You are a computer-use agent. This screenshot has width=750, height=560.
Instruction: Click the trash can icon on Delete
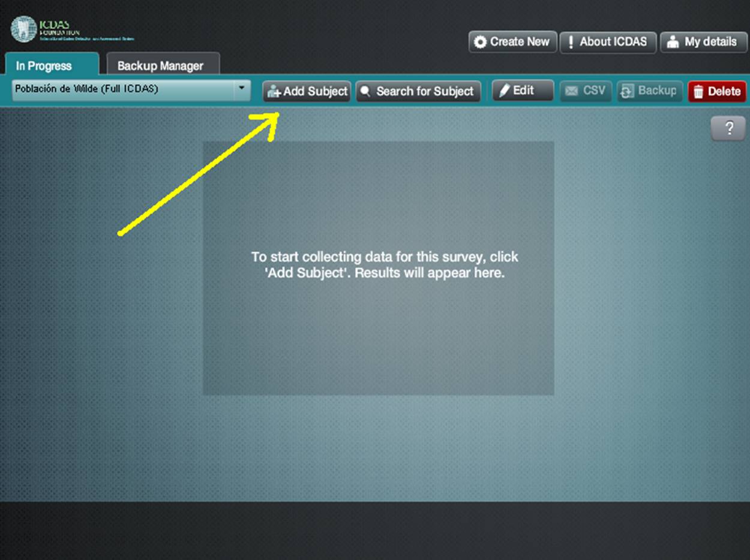pyautogui.click(x=698, y=92)
